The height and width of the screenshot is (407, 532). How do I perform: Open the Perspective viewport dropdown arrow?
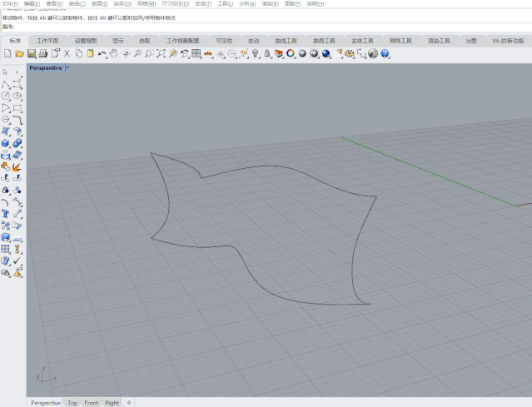coord(67,68)
